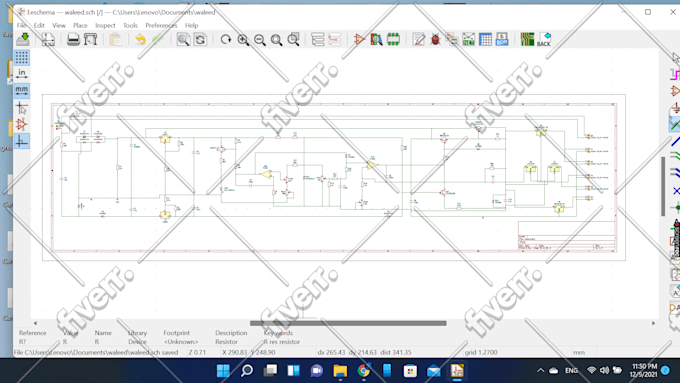Set units to millimeters

click(22, 91)
